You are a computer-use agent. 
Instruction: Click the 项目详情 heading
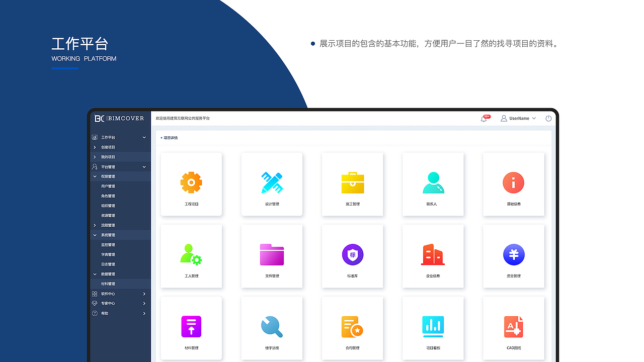(171, 138)
